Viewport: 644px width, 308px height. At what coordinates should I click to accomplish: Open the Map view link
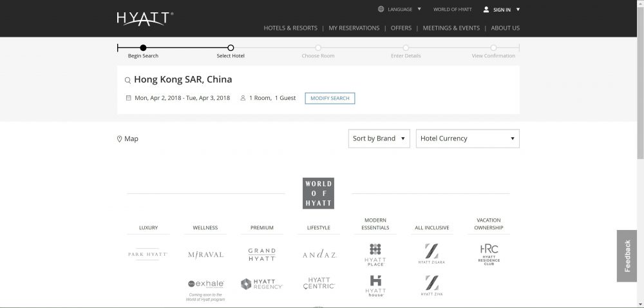(128, 139)
